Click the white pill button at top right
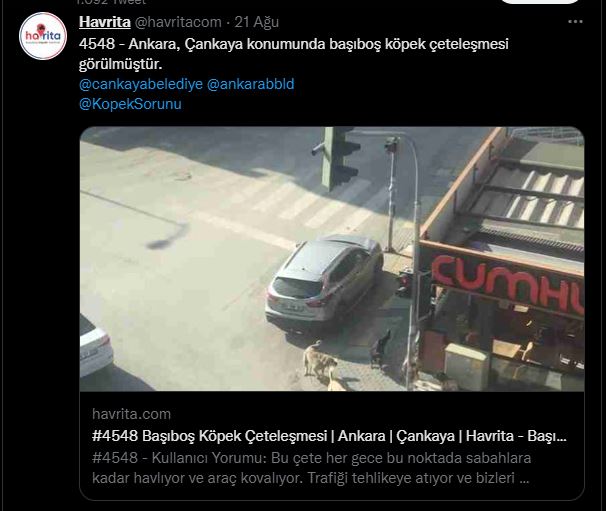Image resolution: width=606 pixels, height=511 pixels. click(540, 2)
